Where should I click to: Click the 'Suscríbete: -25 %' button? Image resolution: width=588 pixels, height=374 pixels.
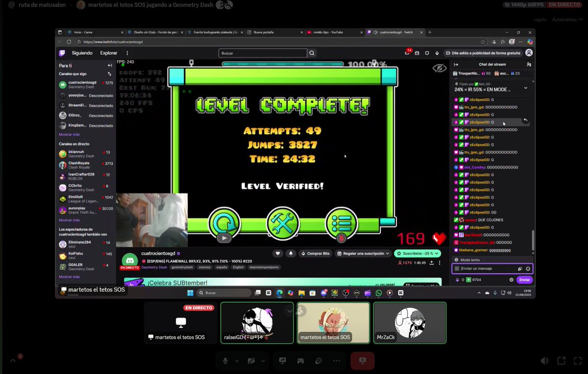point(418,253)
